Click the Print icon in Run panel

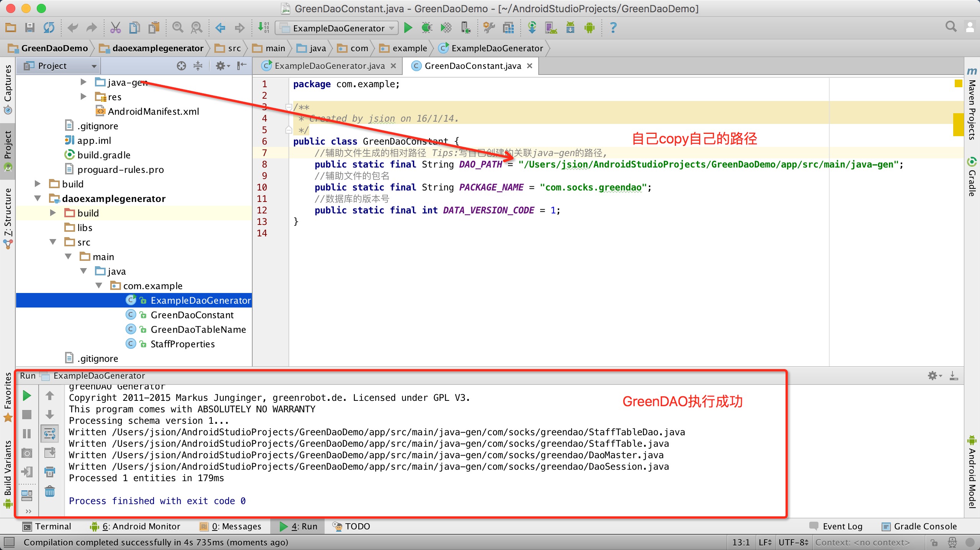pyautogui.click(x=50, y=472)
